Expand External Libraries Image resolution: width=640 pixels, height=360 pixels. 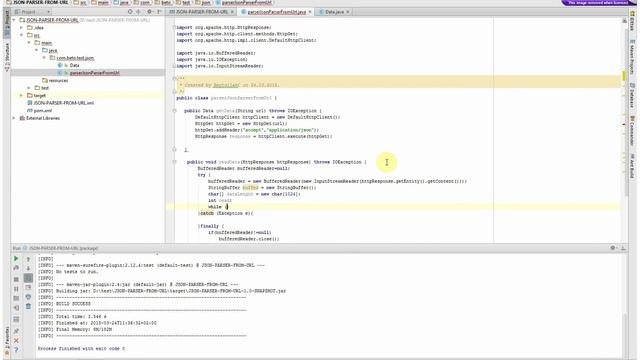click(x=14, y=118)
